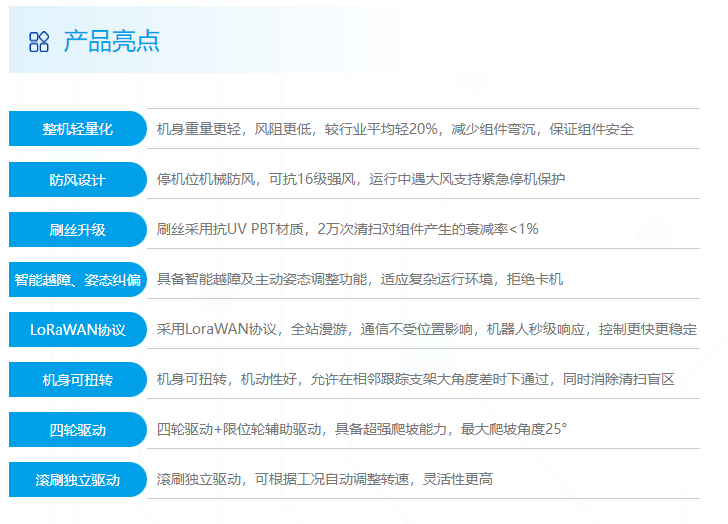Choose the LoRaWAN协议 label pill
Screen dimensions: 728x524
coord(77,329)
